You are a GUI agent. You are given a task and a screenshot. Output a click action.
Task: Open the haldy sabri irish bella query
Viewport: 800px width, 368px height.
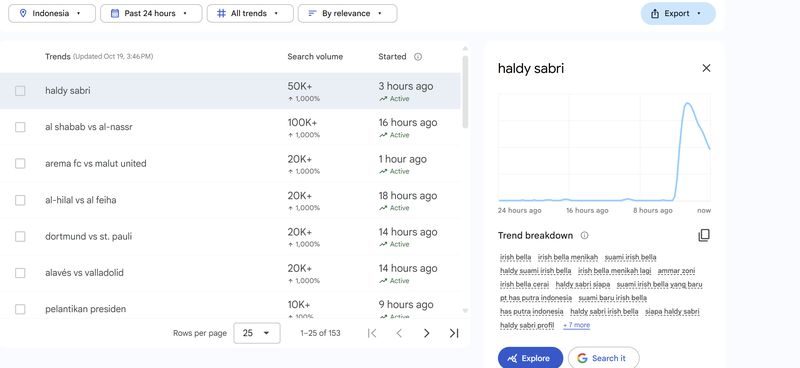tap(604, 311)
